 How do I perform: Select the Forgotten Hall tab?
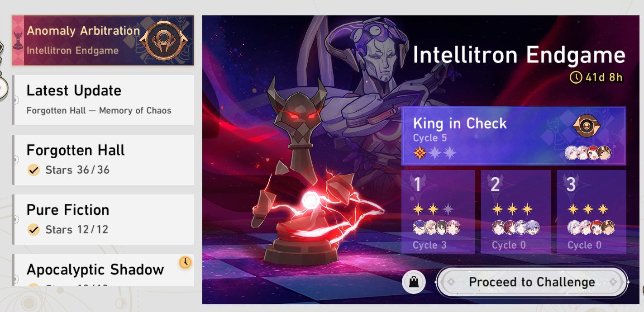(103, 160)
